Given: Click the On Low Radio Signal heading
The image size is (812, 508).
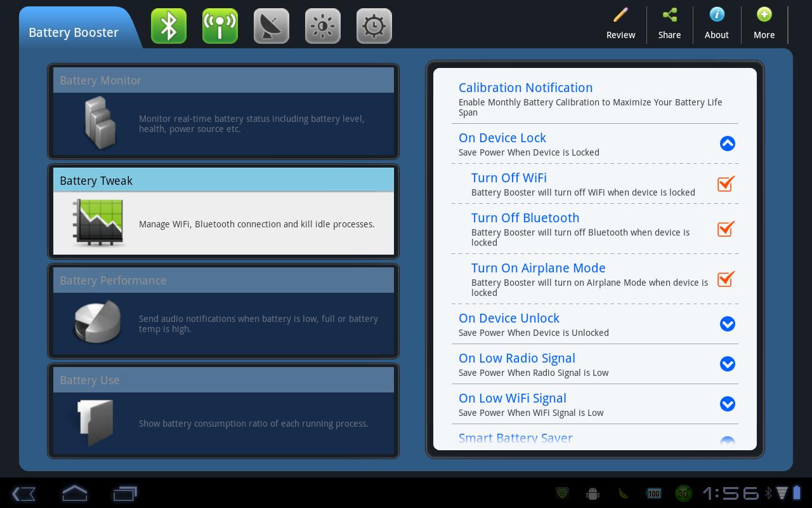Looking at the screenshot, I should 517,358.
